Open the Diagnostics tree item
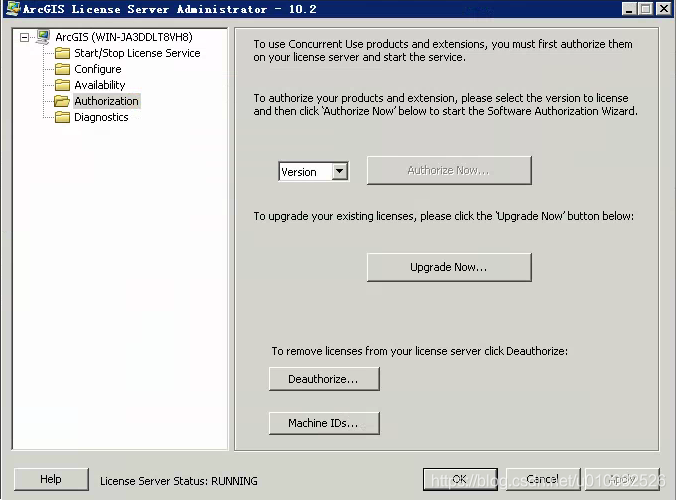The width and height of the screenshot is (676, 500). (x=101, y=117)
